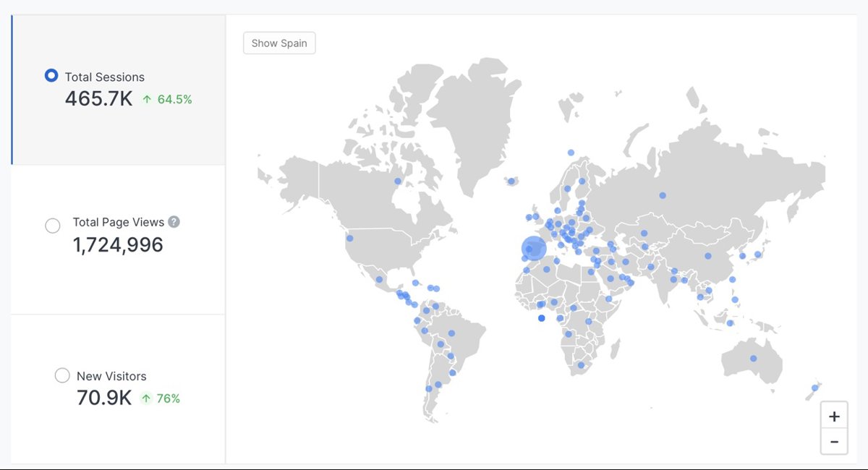Click the help icon beside Total Page Views

pyautogui.click(x=174, y=222)
